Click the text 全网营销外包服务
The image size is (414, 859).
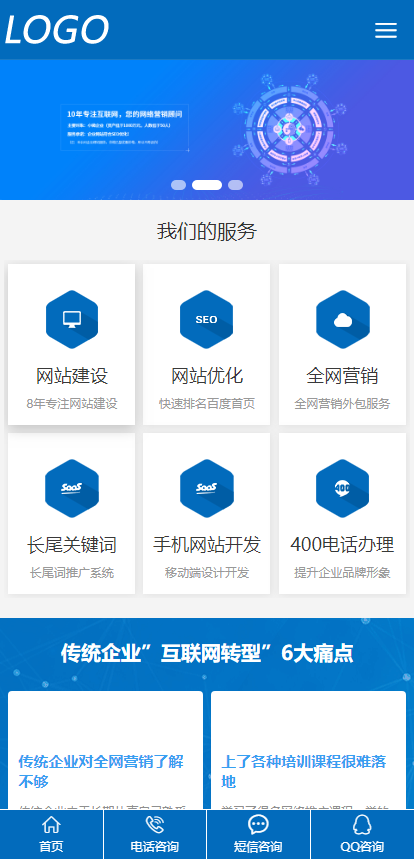(342, 404)
